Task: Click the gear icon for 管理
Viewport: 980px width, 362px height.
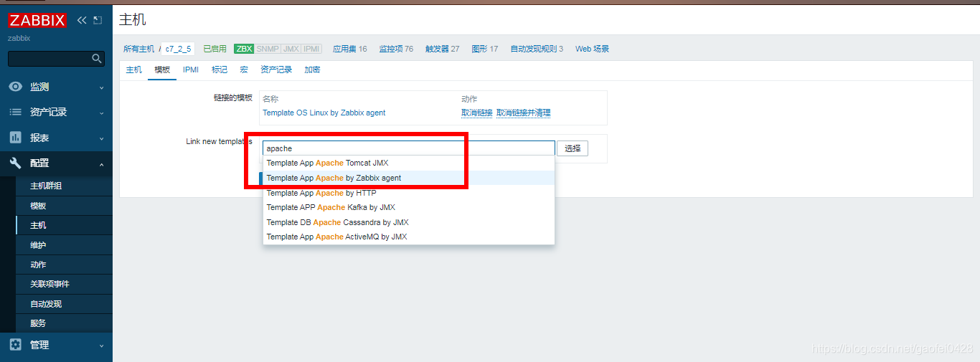Action: point(15,345)
